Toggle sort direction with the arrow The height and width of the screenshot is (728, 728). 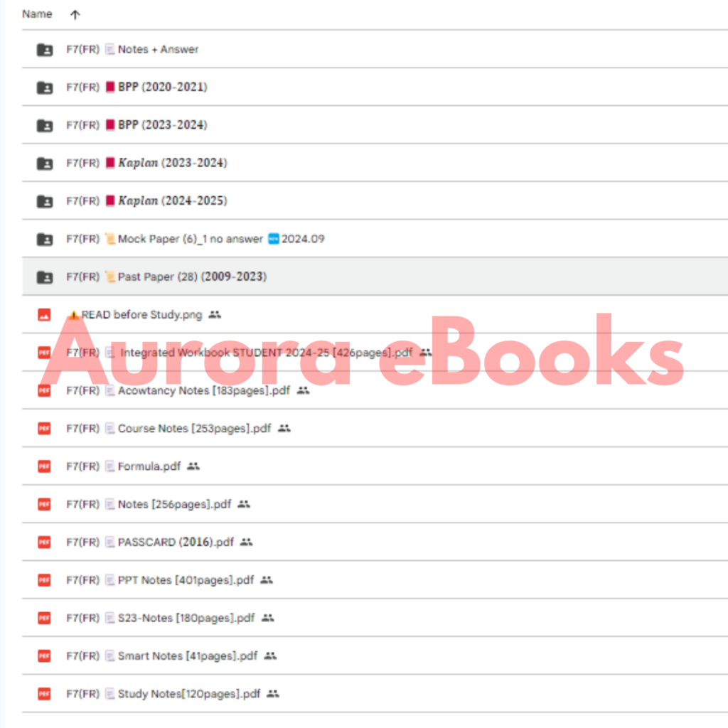75,14
